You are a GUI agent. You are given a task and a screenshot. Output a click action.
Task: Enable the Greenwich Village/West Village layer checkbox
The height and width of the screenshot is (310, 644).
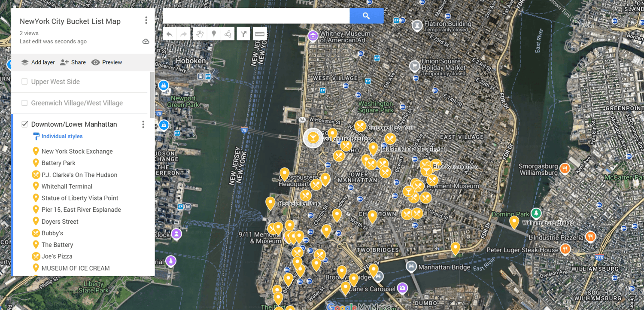point(24,103)
